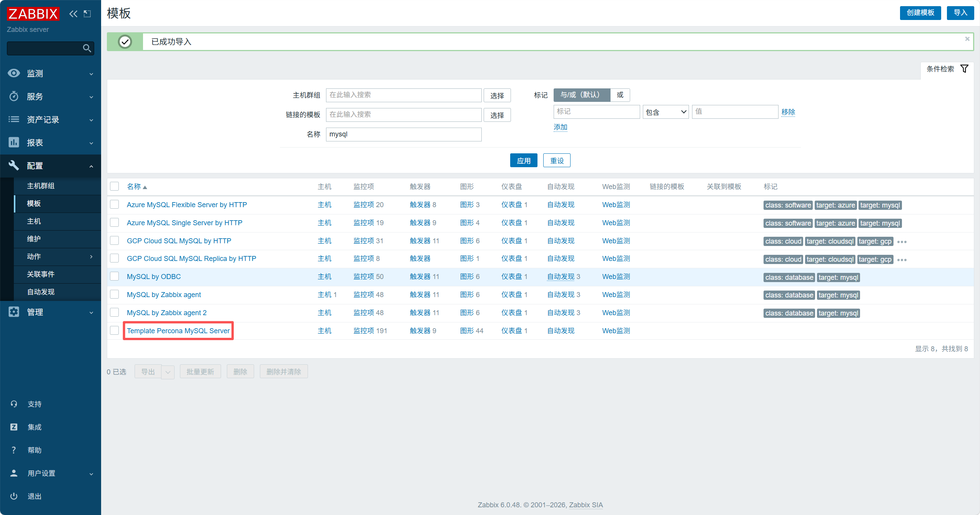Image resolution: width=980 pixels, height=515 pixels.
Task: Click the sidebar search magnifier icon
Action: point(87,48)
